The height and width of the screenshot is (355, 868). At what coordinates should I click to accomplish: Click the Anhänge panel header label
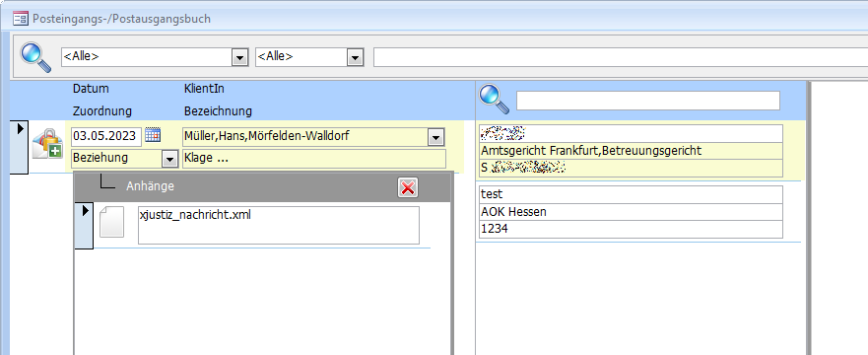150,186
